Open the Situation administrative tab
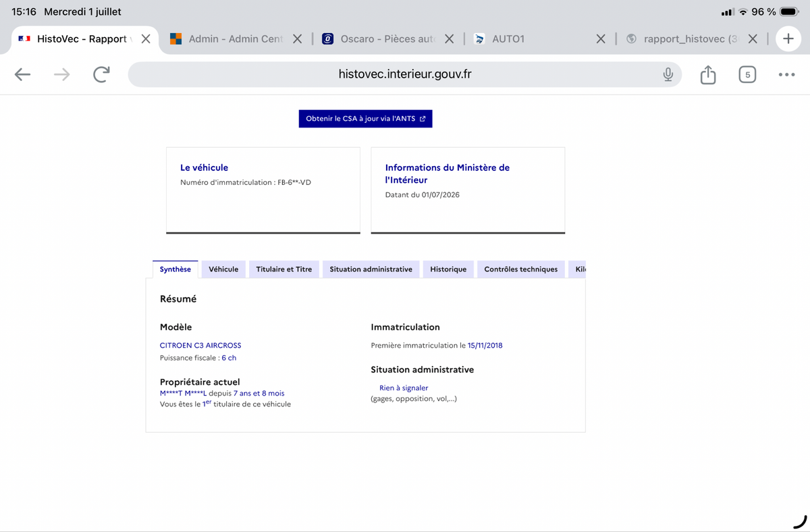The height and width of the screenshot is (532, 810). pos(371,269)
